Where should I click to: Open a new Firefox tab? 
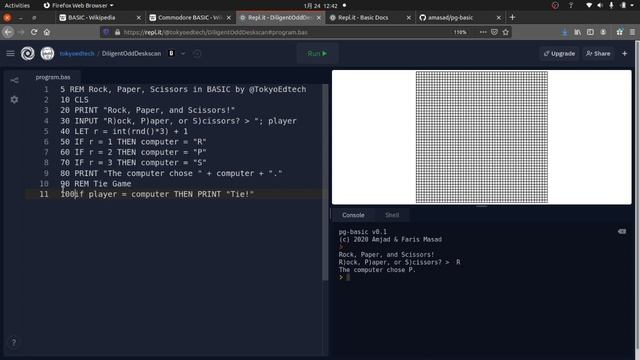512,18
